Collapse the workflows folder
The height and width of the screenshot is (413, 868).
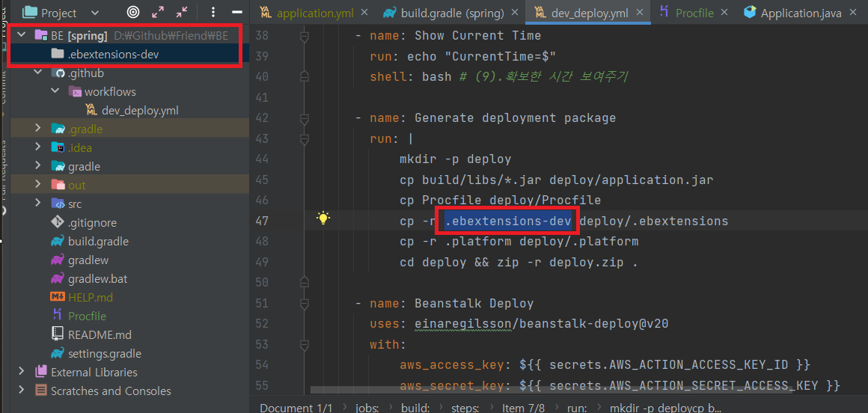(55, 91)
